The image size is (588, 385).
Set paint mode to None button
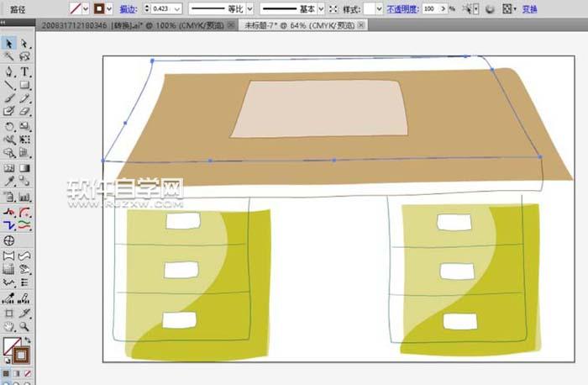pos(28,373)
